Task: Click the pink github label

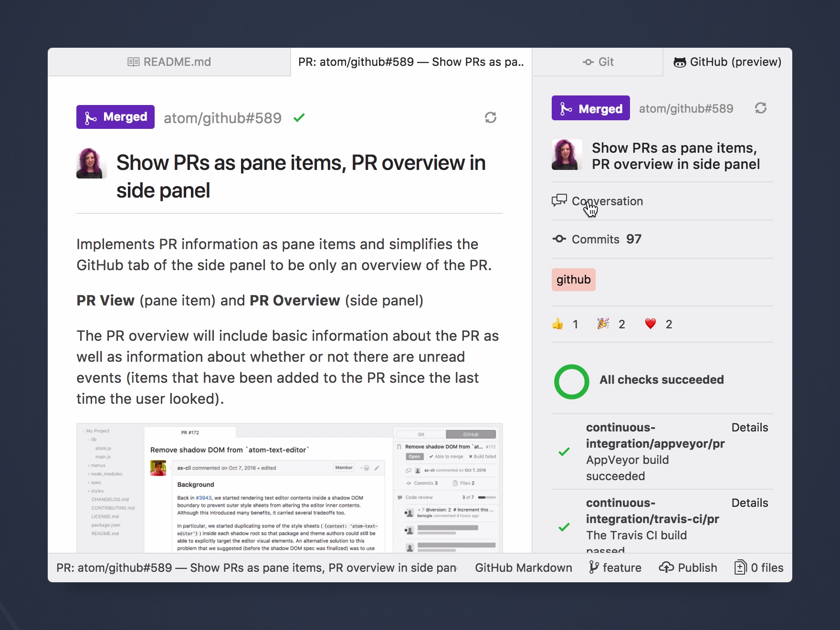Action: [x=574, y=280]
